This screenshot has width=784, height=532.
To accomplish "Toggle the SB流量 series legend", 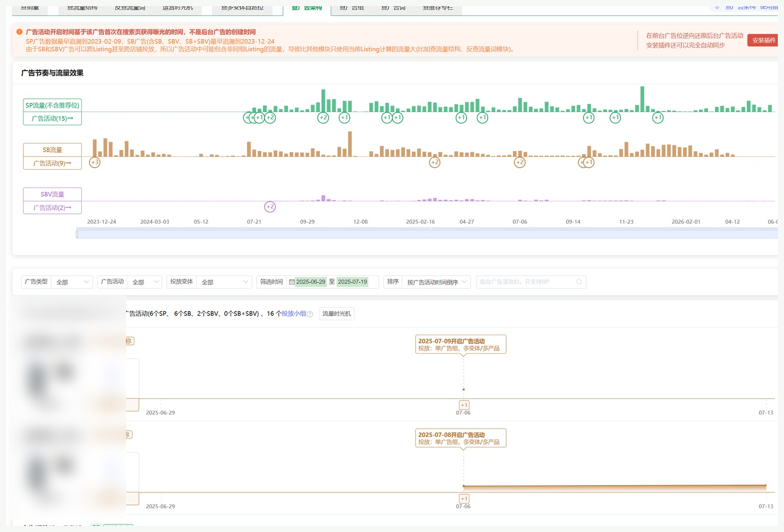I will coord(52,150).
